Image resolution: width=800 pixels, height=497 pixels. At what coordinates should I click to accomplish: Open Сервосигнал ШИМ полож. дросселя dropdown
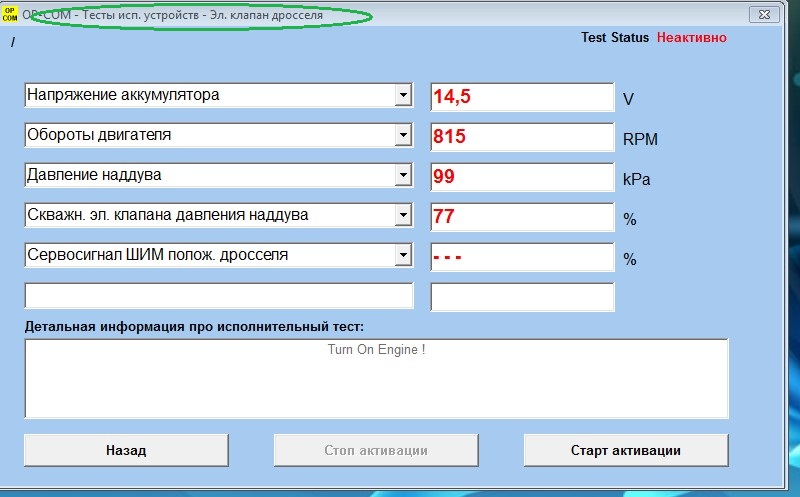click(x=403, y=255)
